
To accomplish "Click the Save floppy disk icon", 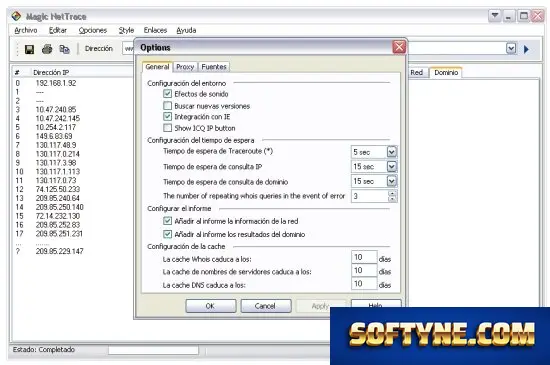I will [29, 49].
